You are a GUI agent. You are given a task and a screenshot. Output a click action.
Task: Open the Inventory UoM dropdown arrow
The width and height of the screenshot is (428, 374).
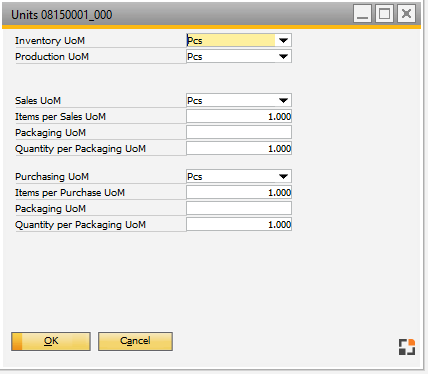(x=283, y=40)
